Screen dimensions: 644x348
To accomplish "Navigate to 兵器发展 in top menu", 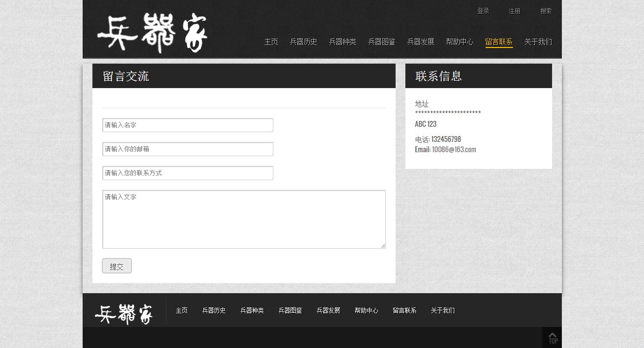I will (x=421, y=42).
